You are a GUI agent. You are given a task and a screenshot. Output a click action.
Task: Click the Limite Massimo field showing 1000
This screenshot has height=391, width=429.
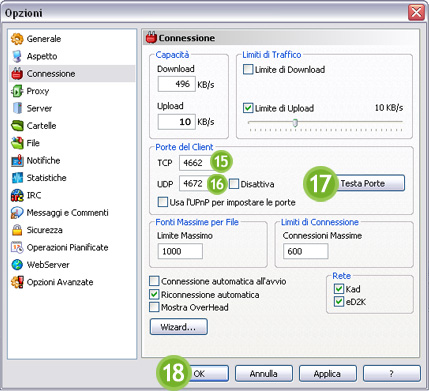click(x=180, y=251)
